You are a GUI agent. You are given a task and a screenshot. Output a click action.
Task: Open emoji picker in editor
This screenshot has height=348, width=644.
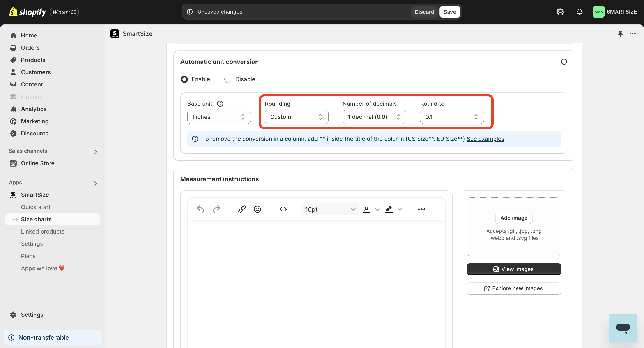pos(257,209)
